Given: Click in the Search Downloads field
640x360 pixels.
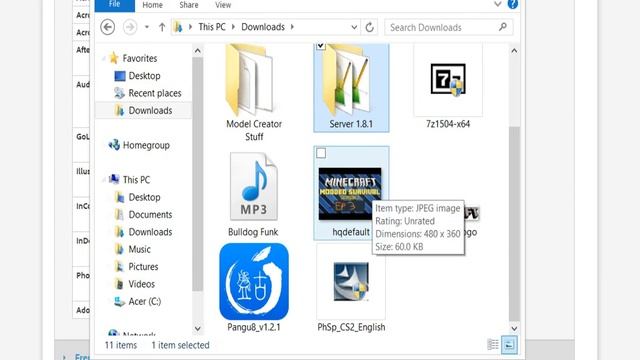Looking at the screenshot, I should pyautogui.click(x=448, y=27).
